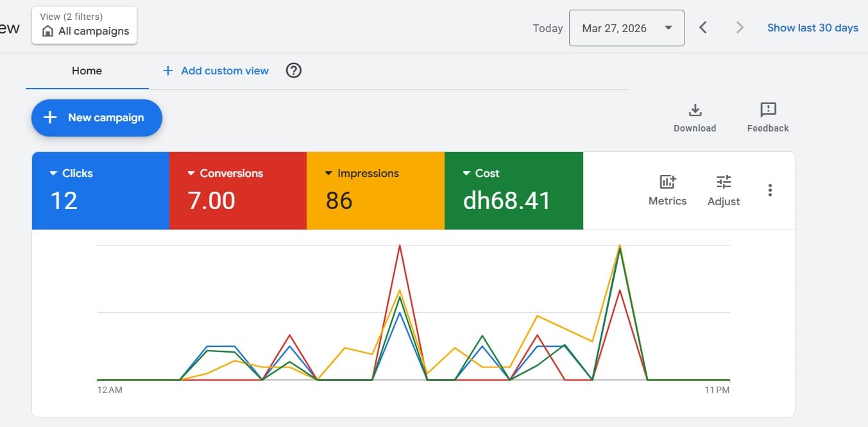The height and width of the screenshot is (427, 868).
Task: Click plus icon in New campaign button
Action: pos(50,117)
